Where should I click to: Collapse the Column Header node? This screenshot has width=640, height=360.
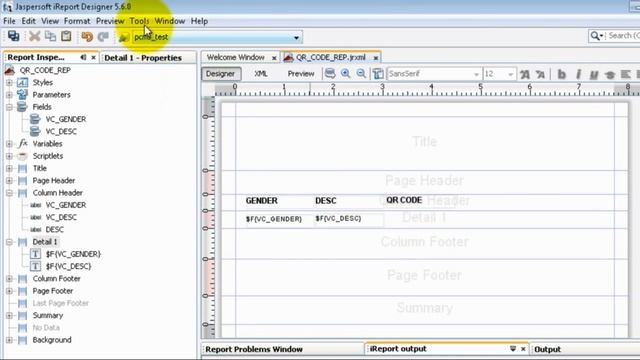pyautogui.click(x=9, y=193)
